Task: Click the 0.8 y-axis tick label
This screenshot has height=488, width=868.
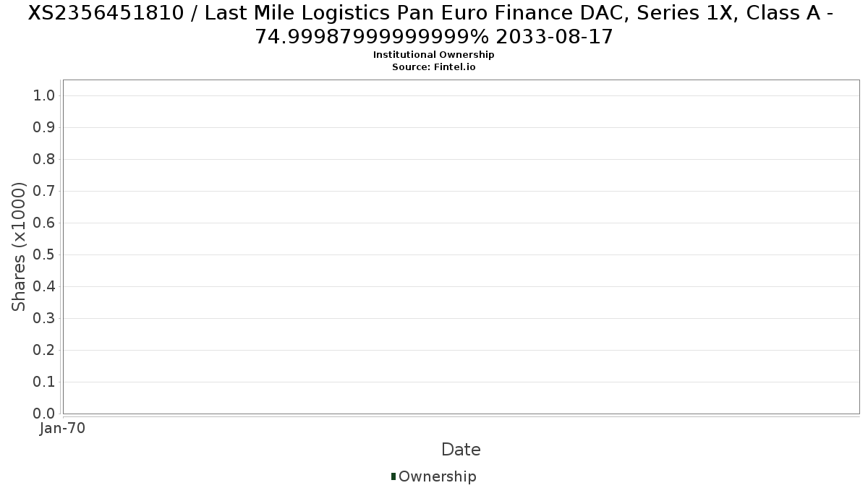Action: [x=44, y=159]
